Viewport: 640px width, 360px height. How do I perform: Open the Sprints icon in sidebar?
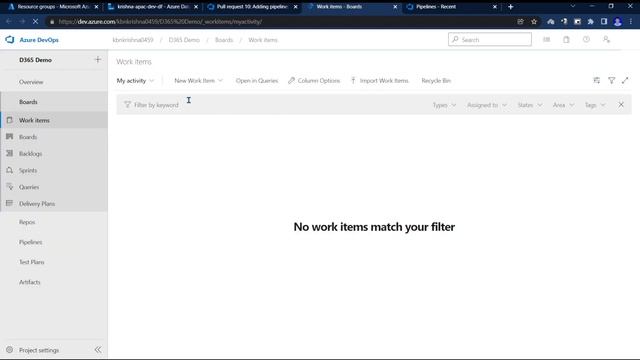(x=10, y=170)
